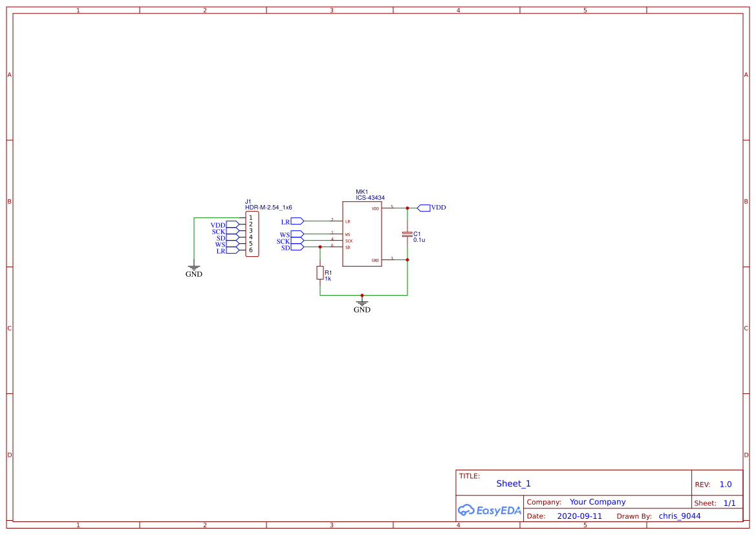Click the C1 0.1u capacitor symbol
The image size is (756, 535).
407,235
